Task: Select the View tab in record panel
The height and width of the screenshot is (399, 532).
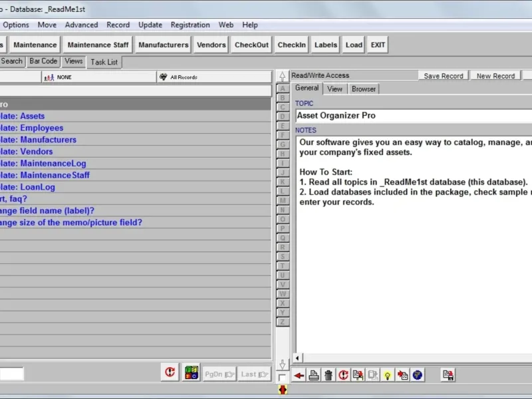Action: (x=334, y=89)
